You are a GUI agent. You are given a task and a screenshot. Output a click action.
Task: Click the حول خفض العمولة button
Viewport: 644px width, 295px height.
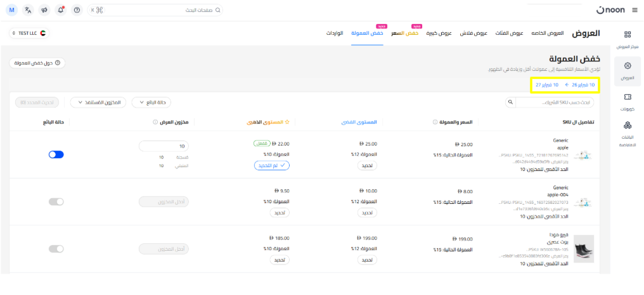click(38, 63)
